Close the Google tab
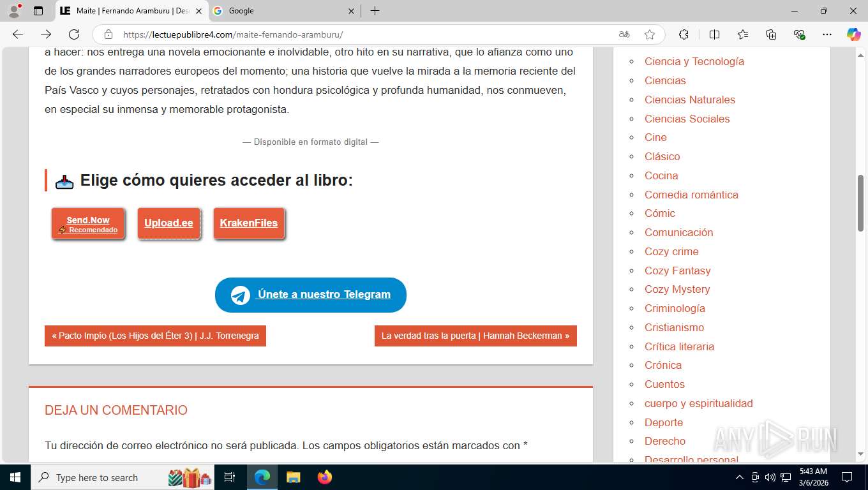868x490 pixels. click(x=352, y=11)
